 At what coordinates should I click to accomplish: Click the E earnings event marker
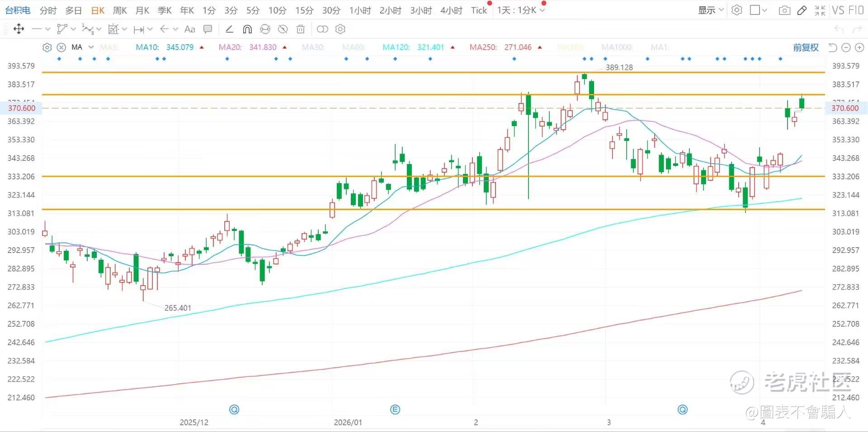(x=395, y=410)
